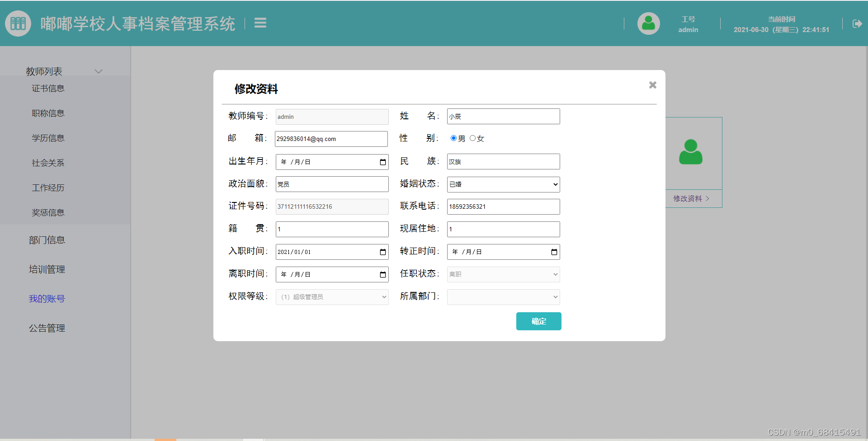Image resolution: width=868 pixels, height=441 pixels.
Task: Click the 确定 button
Action: pyautogui.click(x=538, y=321)
